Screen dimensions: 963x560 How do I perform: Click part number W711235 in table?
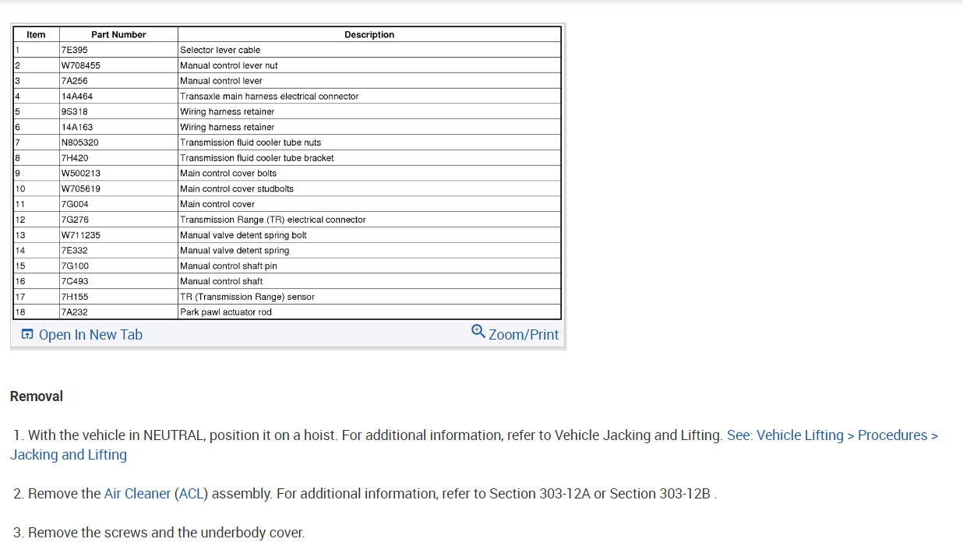(x=81, y=235)
